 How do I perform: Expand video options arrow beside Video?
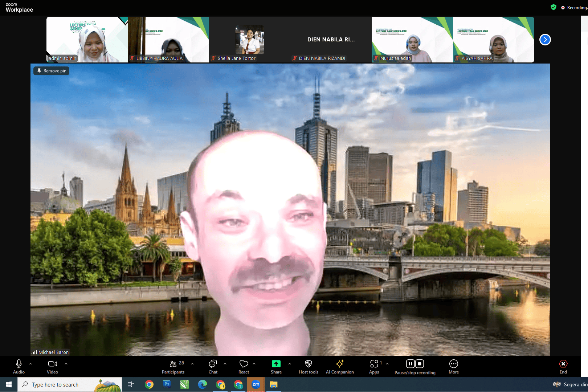pos(66,363)
